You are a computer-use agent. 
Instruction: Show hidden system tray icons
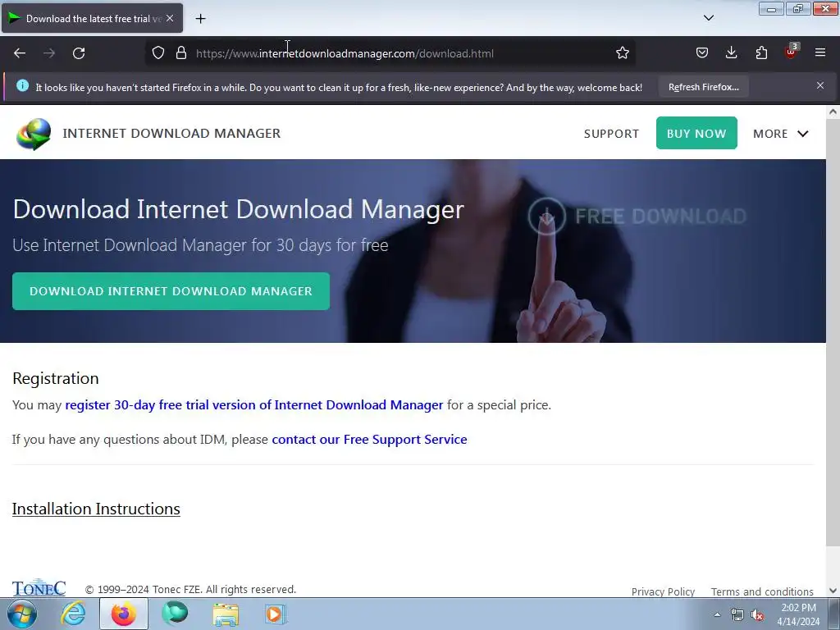pyautogui.click(x=717, y=614)
